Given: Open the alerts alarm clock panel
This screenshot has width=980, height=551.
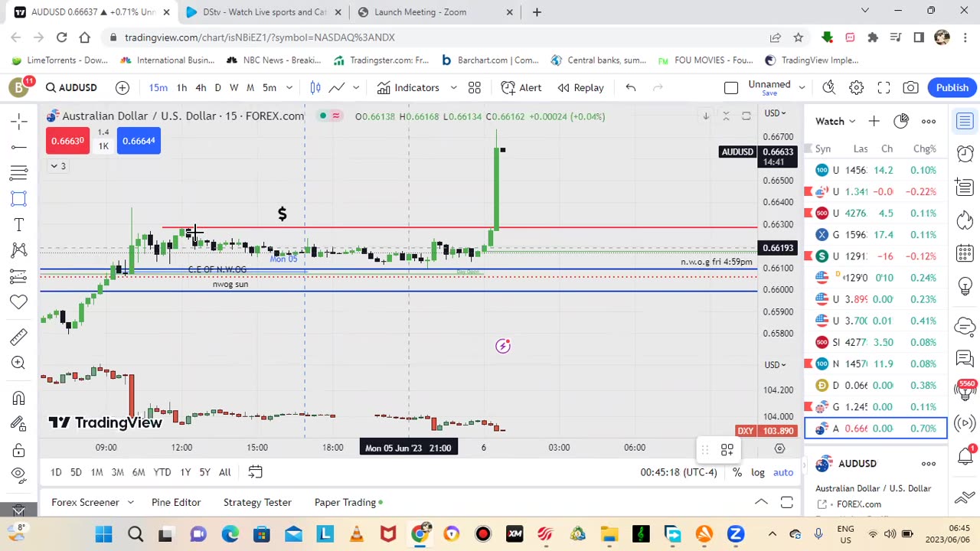Looking at the screenshot, I should click(965, 154).
